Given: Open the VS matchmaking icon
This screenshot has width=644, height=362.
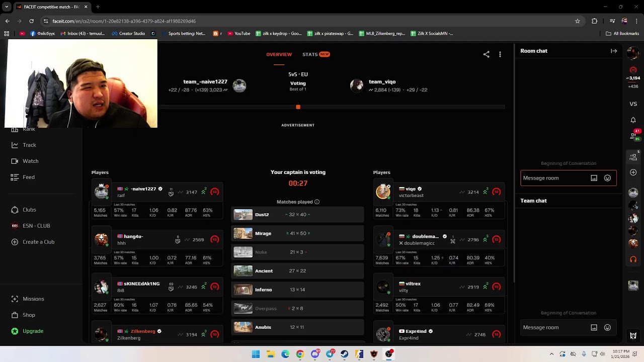Looking at the screenshot, I should point(633,104).
